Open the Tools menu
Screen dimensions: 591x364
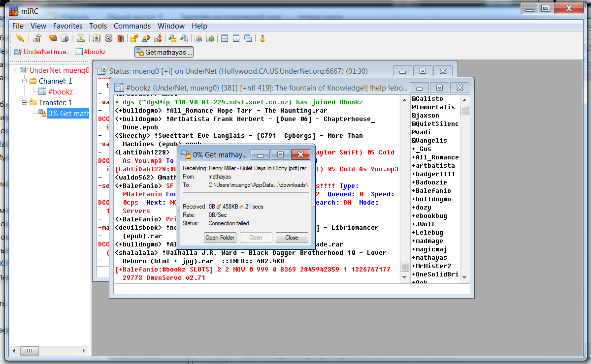(98, 26)
